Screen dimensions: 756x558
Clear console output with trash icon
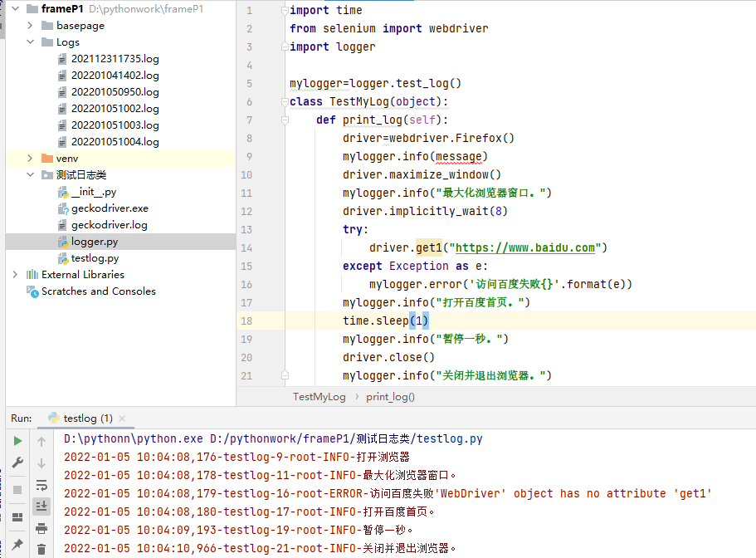(x=41, y=550)
